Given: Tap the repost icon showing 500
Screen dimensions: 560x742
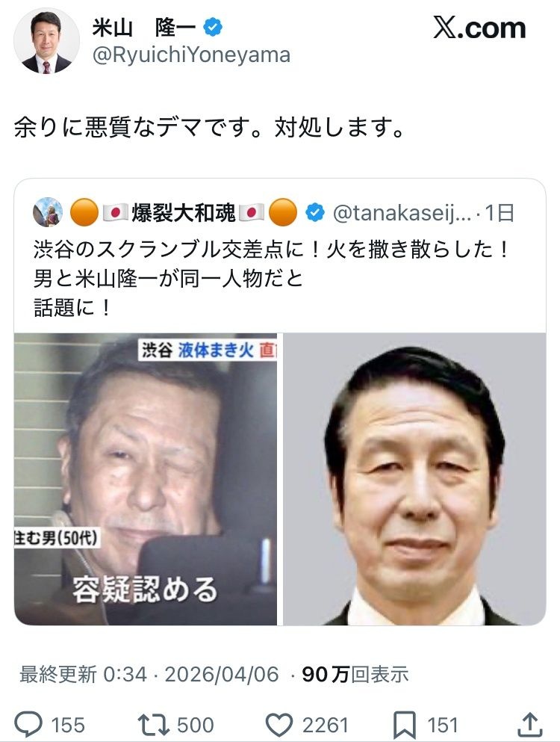Looking at the screenshot, I should point(155,725).
